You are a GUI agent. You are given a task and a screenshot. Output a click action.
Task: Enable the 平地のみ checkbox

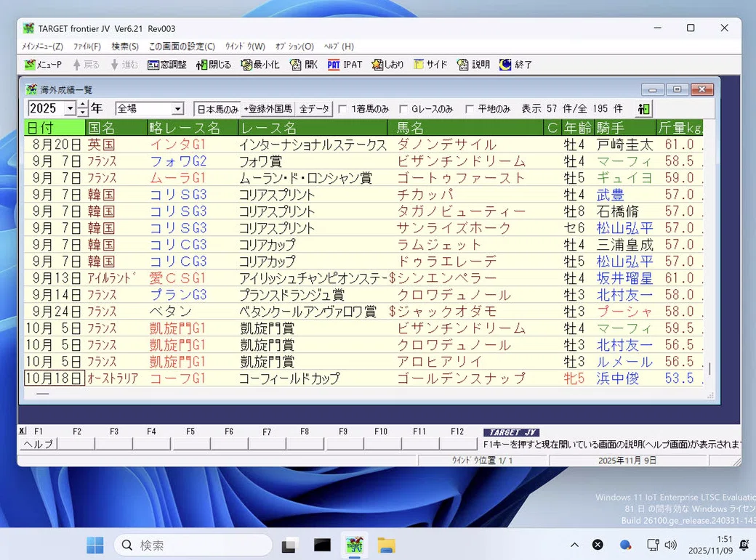point(470,110)
